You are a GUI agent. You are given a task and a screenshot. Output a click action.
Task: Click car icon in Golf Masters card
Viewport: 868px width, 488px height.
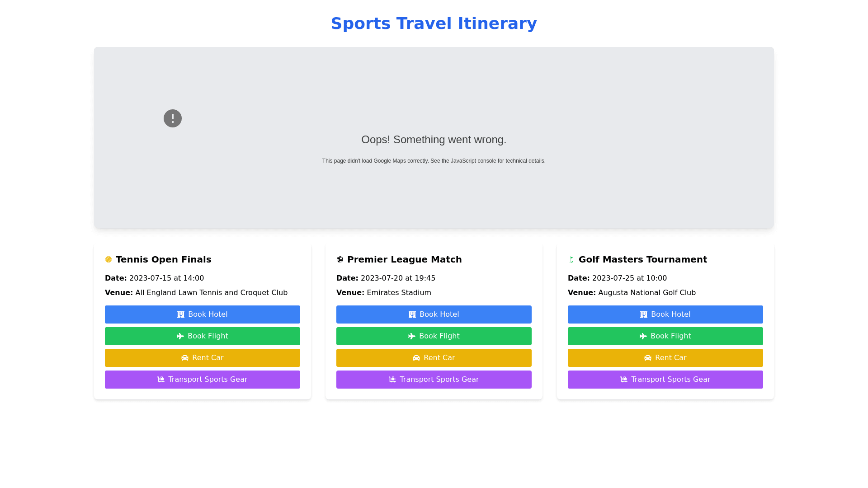(x=648, y=358)
